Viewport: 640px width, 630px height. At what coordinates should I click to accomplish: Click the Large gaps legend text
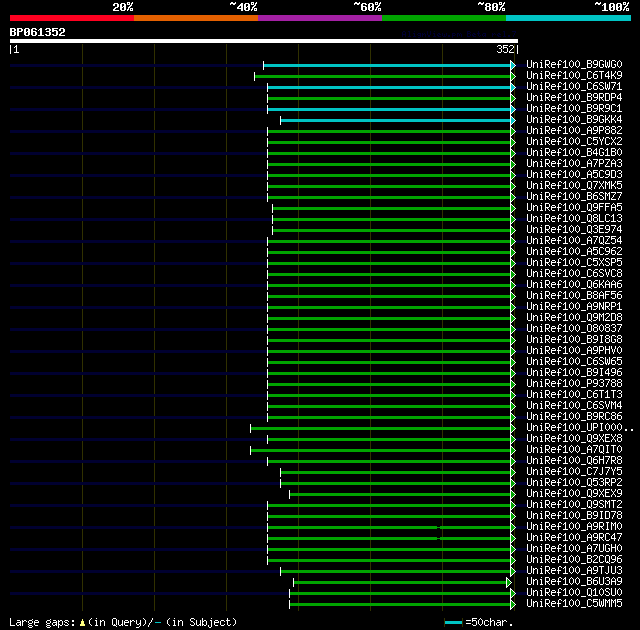(x=123, y=623)
